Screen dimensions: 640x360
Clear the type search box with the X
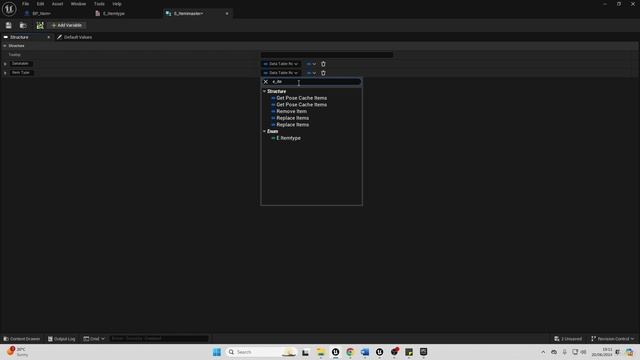click(266, 82)
